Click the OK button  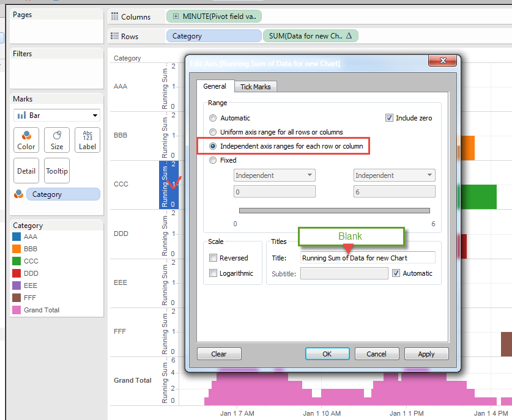point(327,354)
